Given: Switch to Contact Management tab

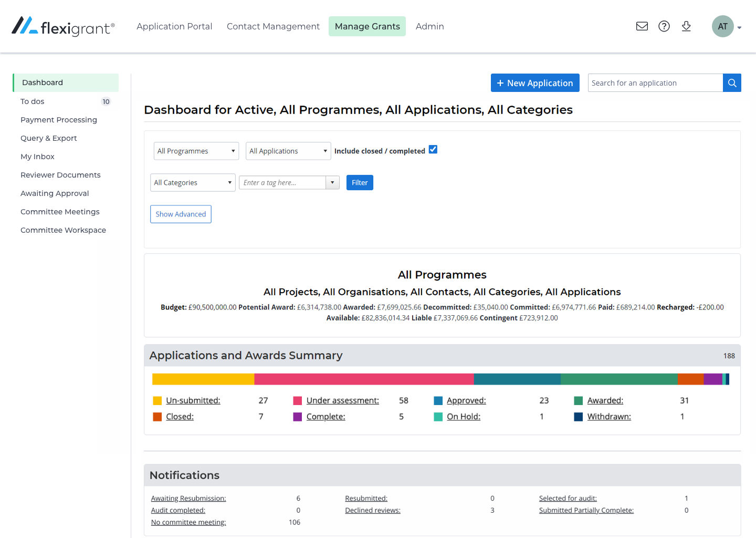Looking at the screenshot, I should point(273,26).
